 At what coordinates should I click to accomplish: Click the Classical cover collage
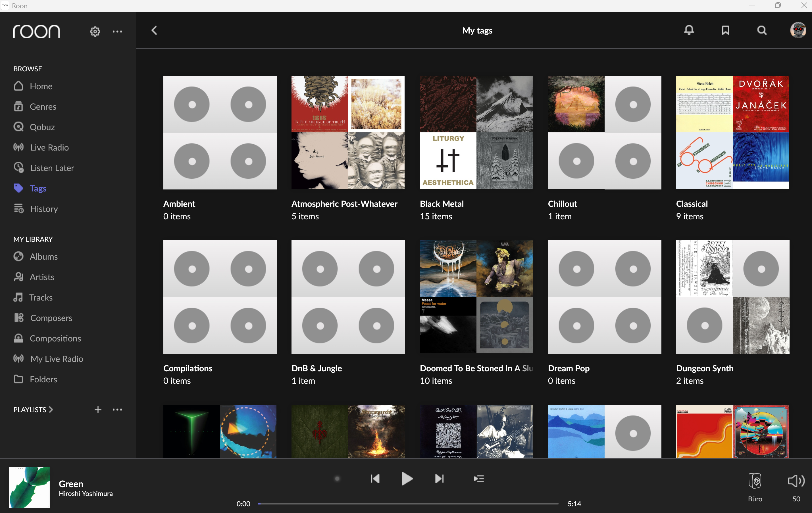[732, 132]
